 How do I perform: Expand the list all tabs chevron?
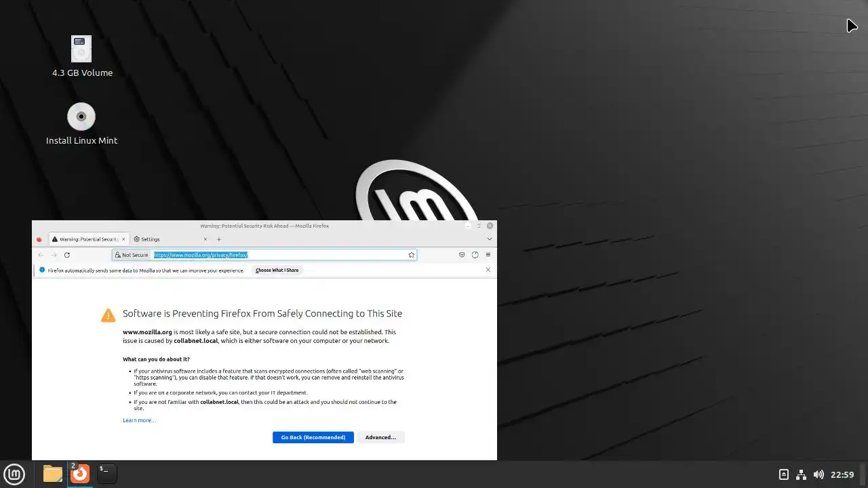489,239
